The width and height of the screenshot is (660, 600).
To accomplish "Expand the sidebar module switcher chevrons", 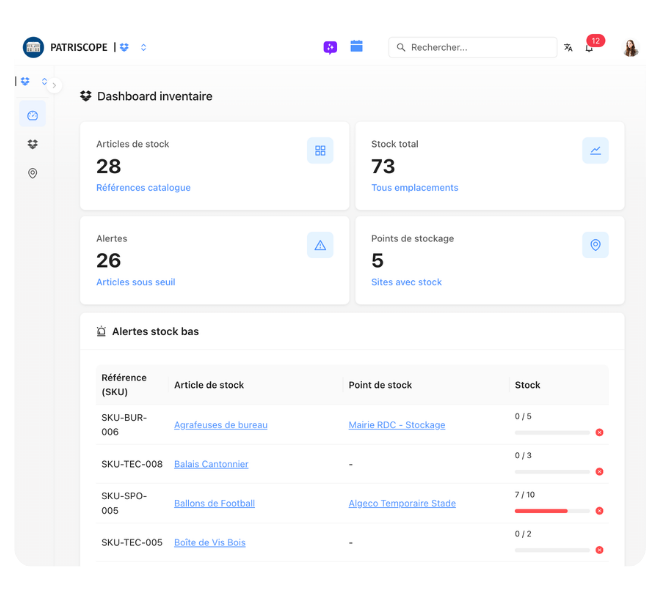I will click(x=44, y=81).
